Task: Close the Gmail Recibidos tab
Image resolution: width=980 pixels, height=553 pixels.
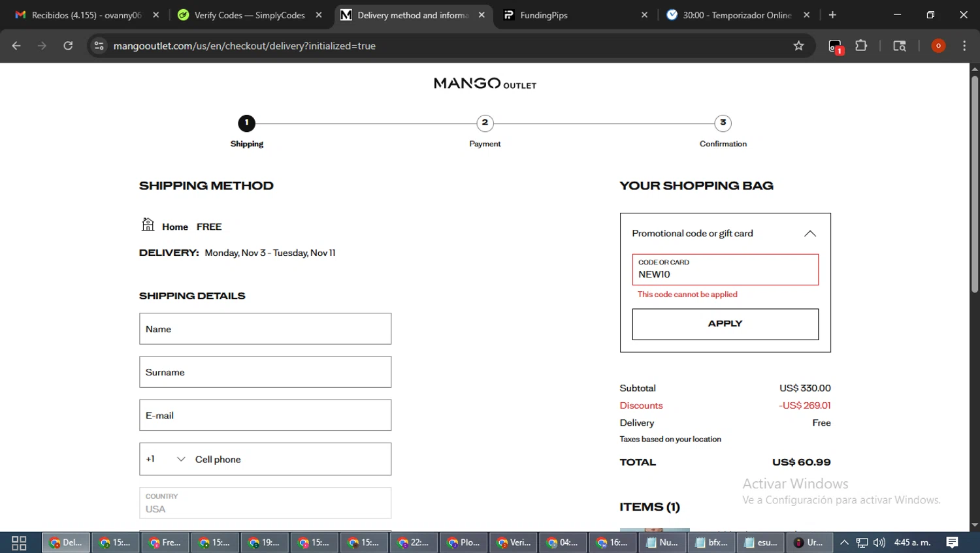Action: coord(155,15)
